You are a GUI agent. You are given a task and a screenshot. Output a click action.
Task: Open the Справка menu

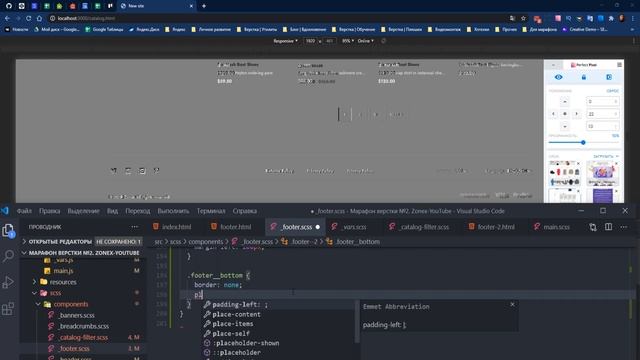[x=244, y=211]
